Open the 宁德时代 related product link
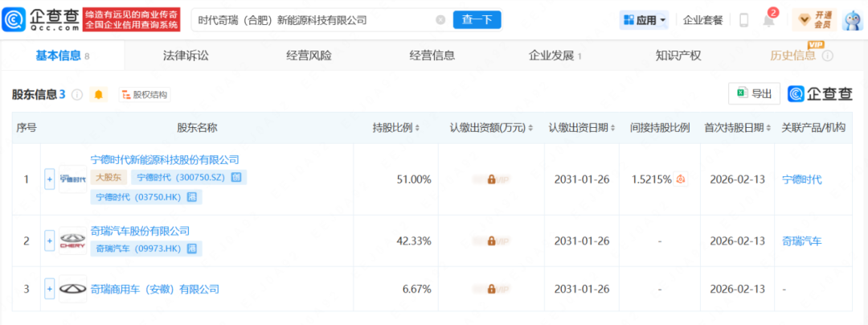This screenshot has width=868, height=325. 801,179
